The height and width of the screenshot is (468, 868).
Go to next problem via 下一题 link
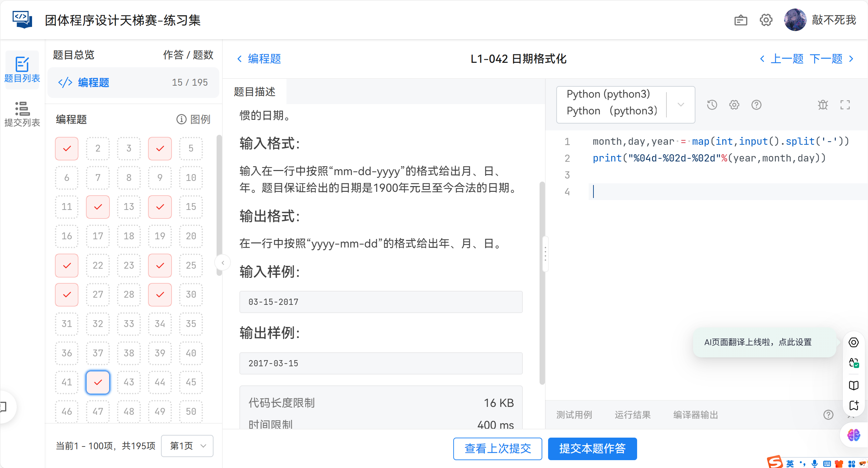[x=826, y=58]
